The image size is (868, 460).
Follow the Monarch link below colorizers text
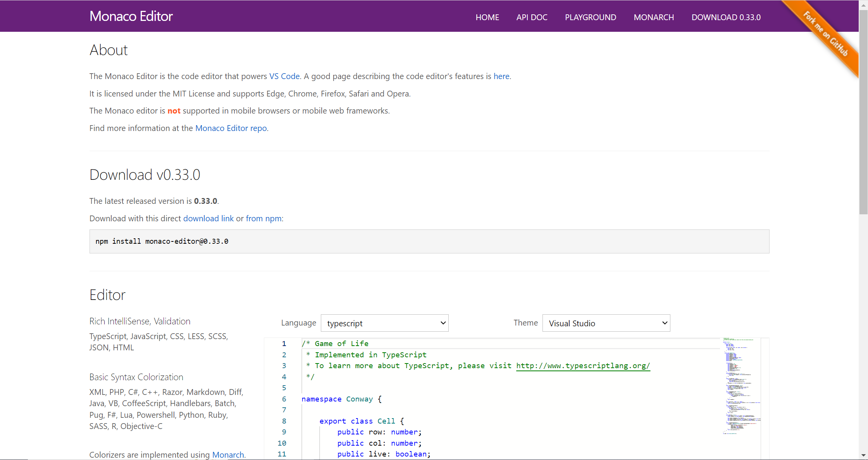[x=228, y=455]
